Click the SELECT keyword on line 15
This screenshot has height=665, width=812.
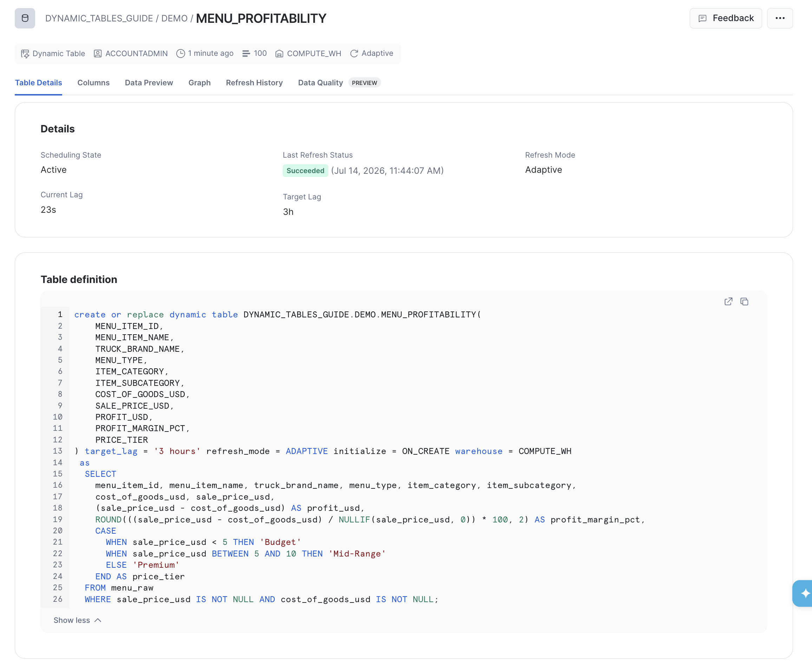click(100, 474)
